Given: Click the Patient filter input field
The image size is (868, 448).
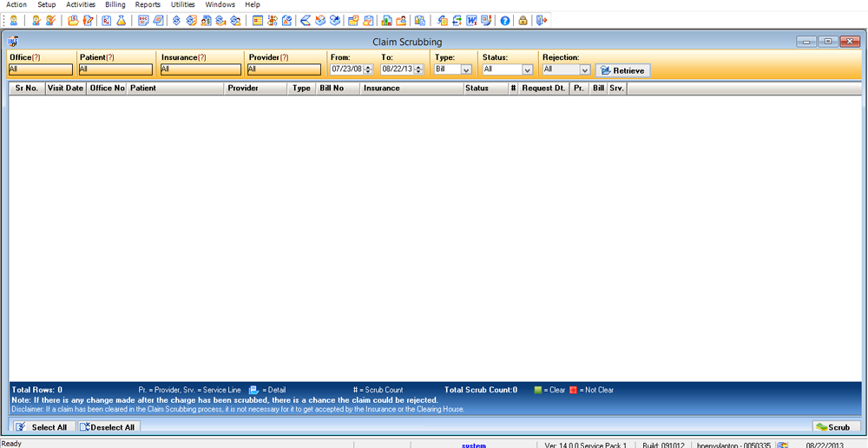Looking at the screenshot, I should [115, 69].
